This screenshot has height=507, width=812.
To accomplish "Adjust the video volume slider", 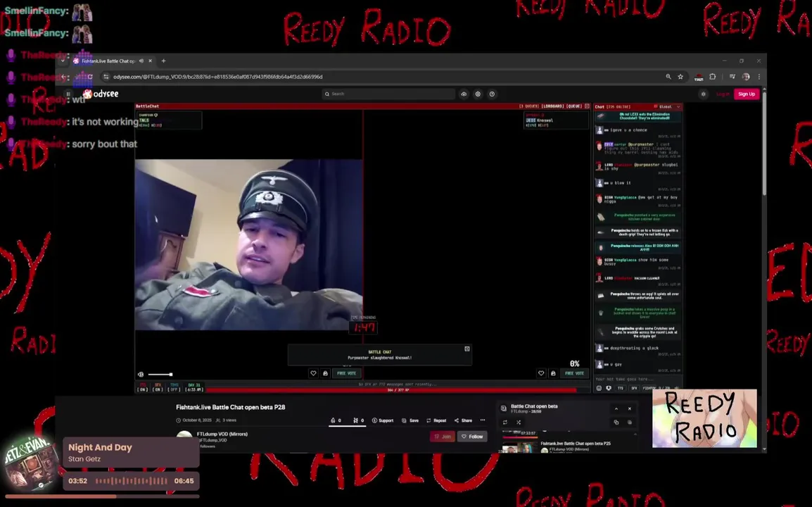I will click(160, 375).
